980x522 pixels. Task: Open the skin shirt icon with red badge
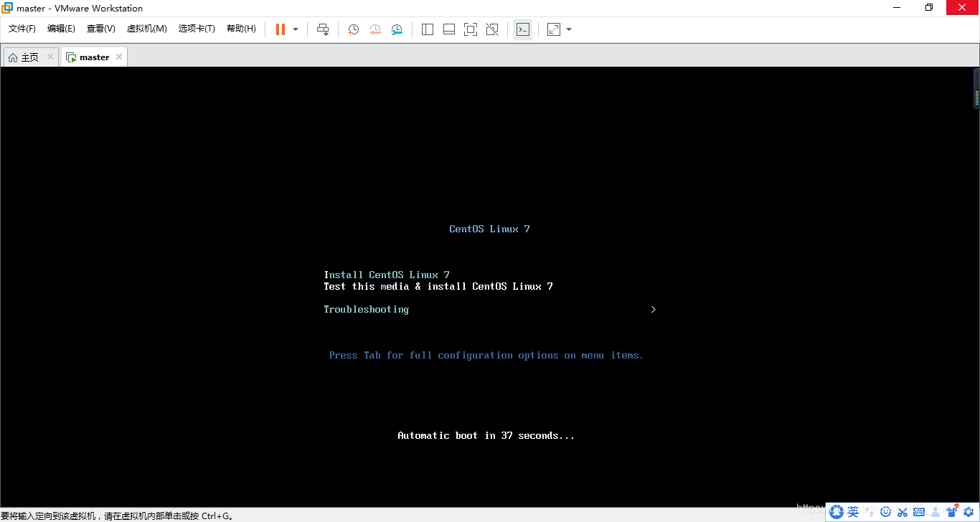click(x=952, y=511)
